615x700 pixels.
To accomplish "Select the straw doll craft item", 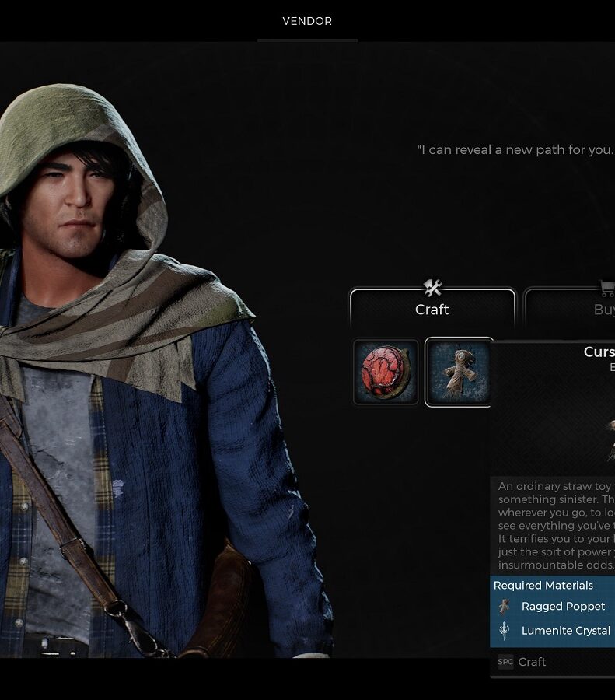I will pyautogui.click(x=459, y=372).
